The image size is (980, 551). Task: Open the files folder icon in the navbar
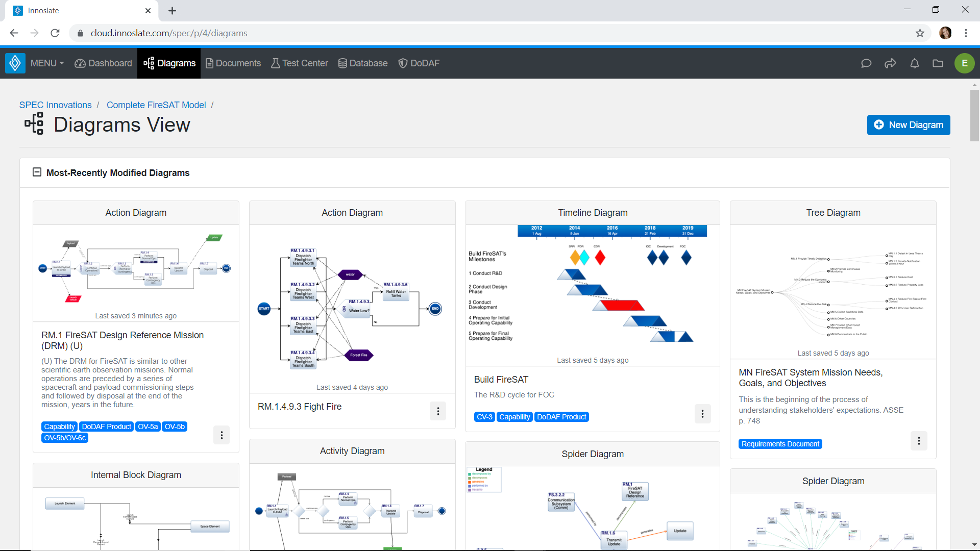(938, 63)
